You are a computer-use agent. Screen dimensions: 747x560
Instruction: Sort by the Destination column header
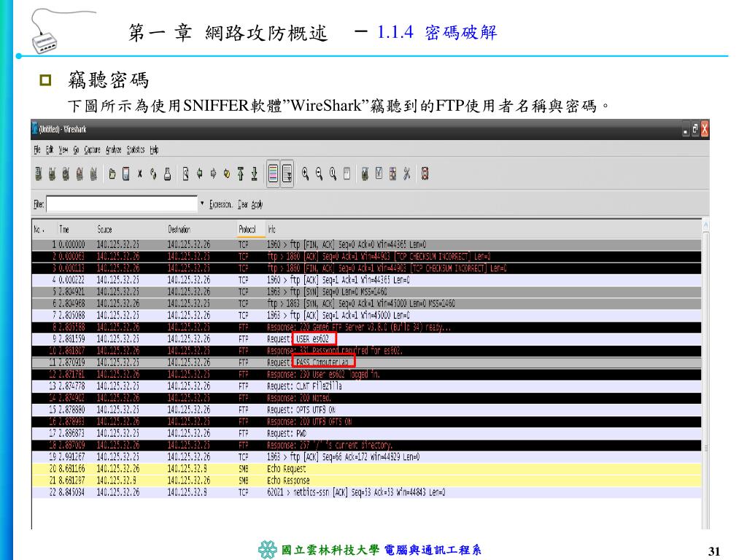pyautogui.click(x=201, y=229)
